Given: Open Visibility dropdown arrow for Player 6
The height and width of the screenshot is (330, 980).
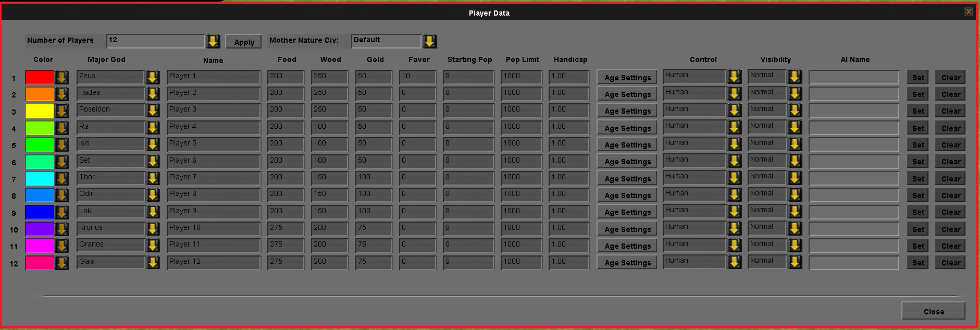Looking at the screenshot, I should click(x=795, y=161).
